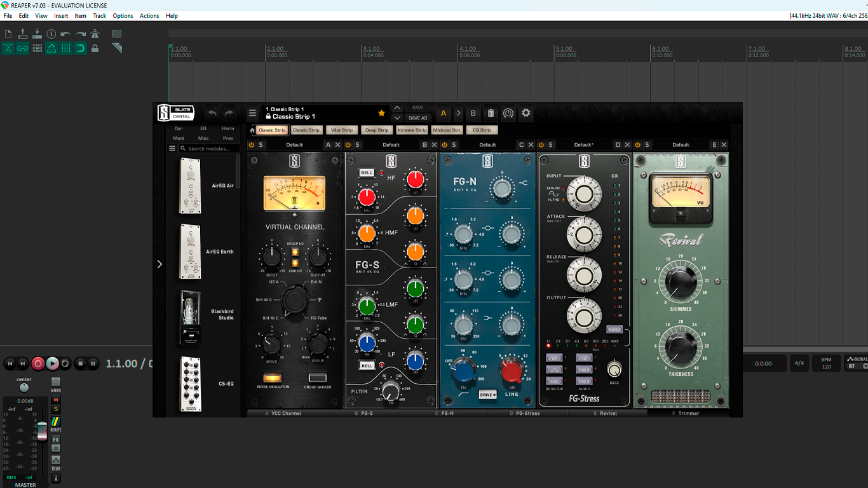Select the Xtreme Strip tab
Image resolution: width=868 pixels, height=488 pixels.
412,130
